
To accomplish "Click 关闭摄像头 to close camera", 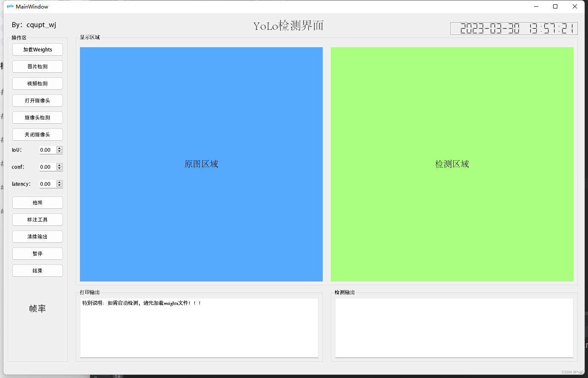I will [x=37, y=135].
